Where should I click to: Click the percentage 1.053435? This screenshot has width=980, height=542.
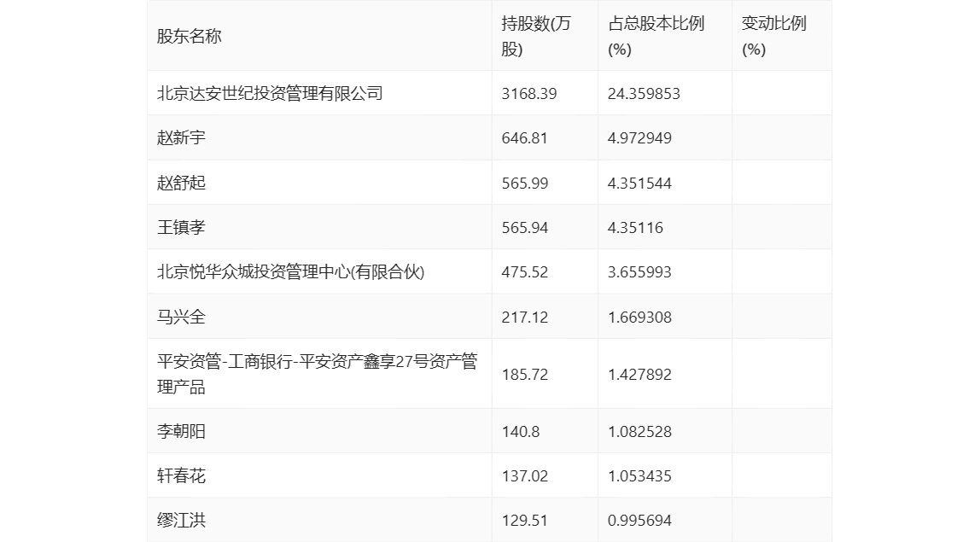click(639, 475)
